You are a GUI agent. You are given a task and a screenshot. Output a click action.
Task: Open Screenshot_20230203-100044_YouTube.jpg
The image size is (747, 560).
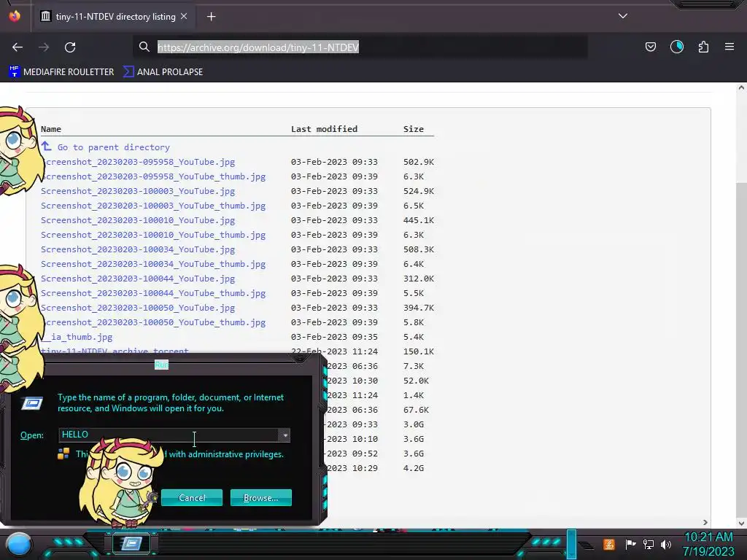pyautogui.click(x=138, y=279)
